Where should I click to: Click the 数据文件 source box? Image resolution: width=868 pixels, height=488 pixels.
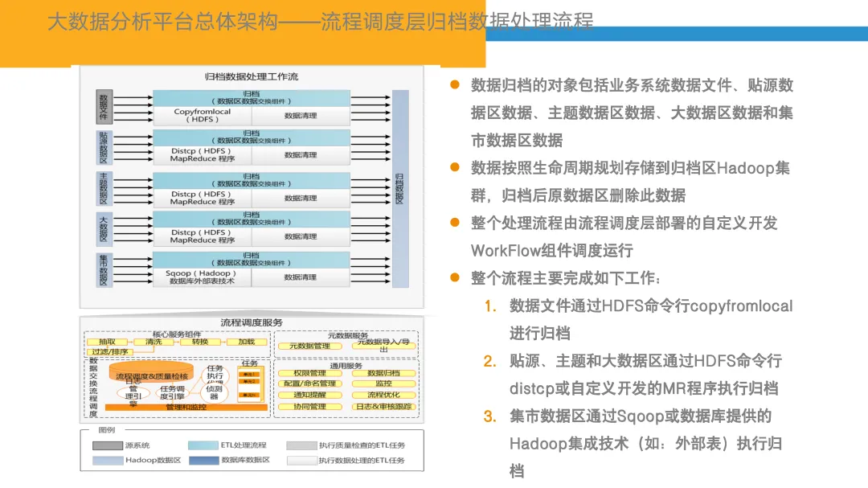point(104,106)
